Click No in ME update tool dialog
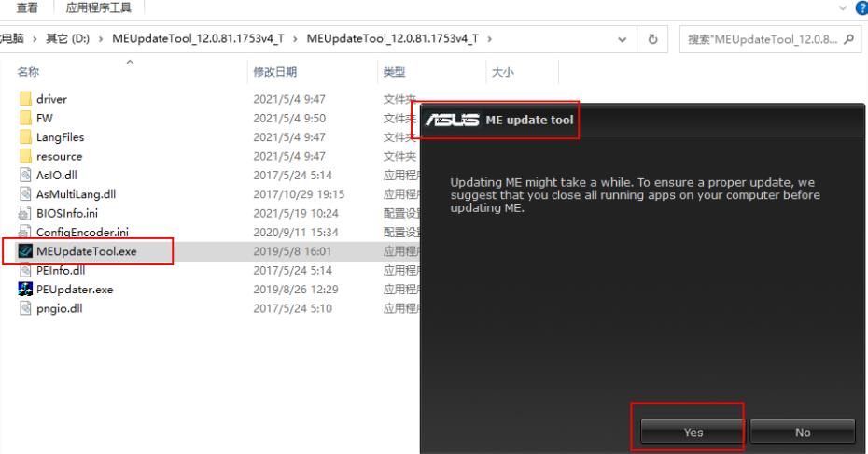Viewport: 868px width, 454px height. click(803, 432)
